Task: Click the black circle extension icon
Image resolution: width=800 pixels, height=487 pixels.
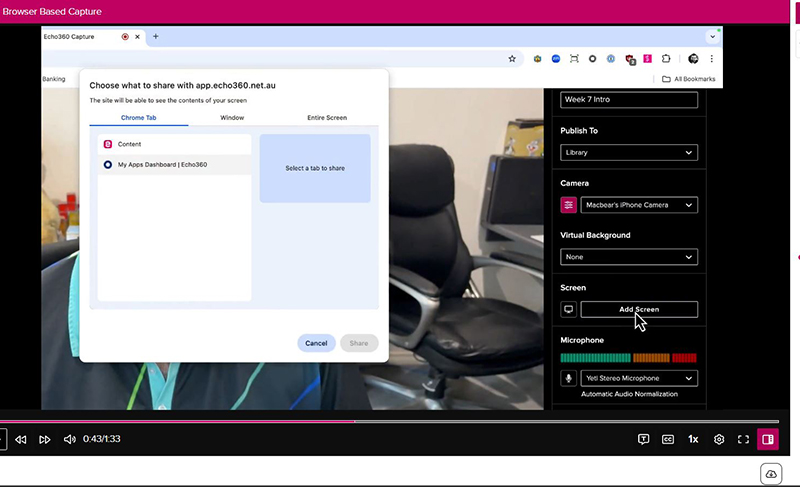Action: click(592, 59)
